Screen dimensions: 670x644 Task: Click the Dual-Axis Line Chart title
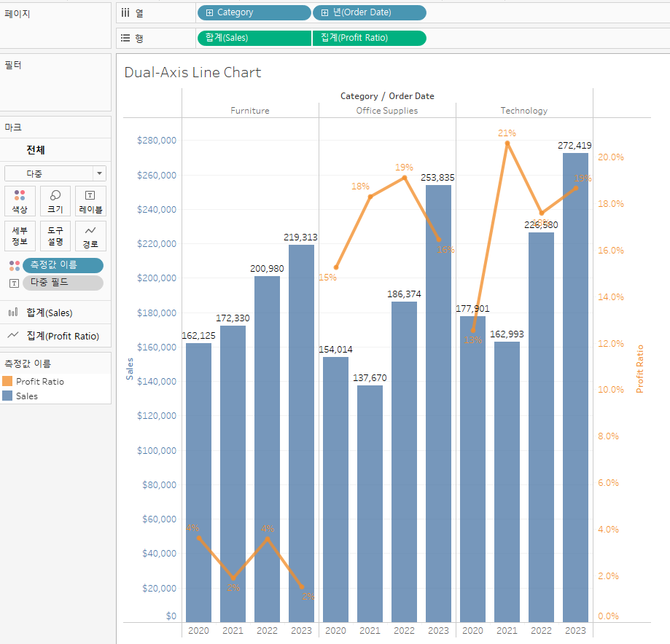click(x=192, y=73)
